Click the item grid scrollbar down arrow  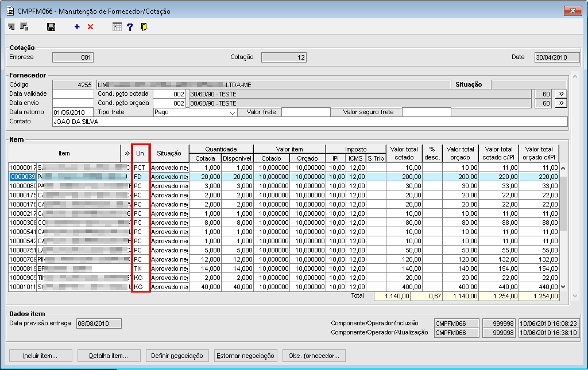pos(563,287)
